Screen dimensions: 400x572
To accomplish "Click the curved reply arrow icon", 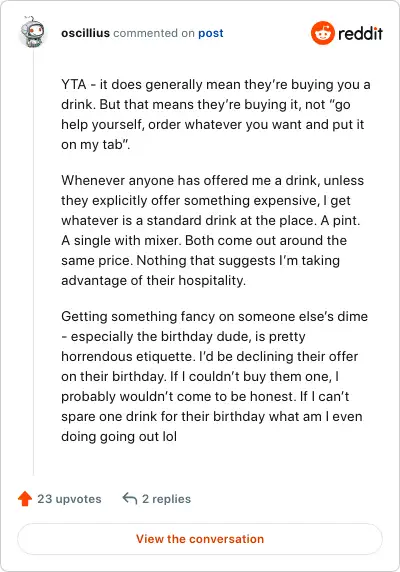I will pyautogui.click(x=130, y=498).
